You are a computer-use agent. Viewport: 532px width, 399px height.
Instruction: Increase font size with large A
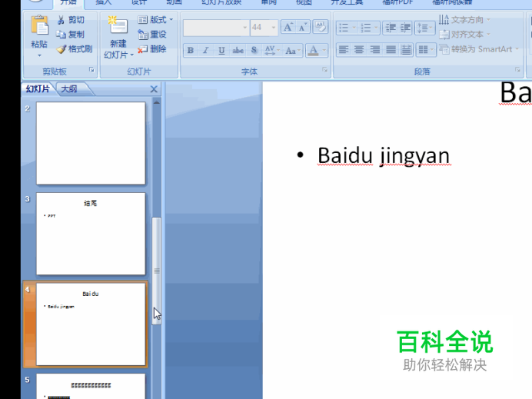click(288, 28)
